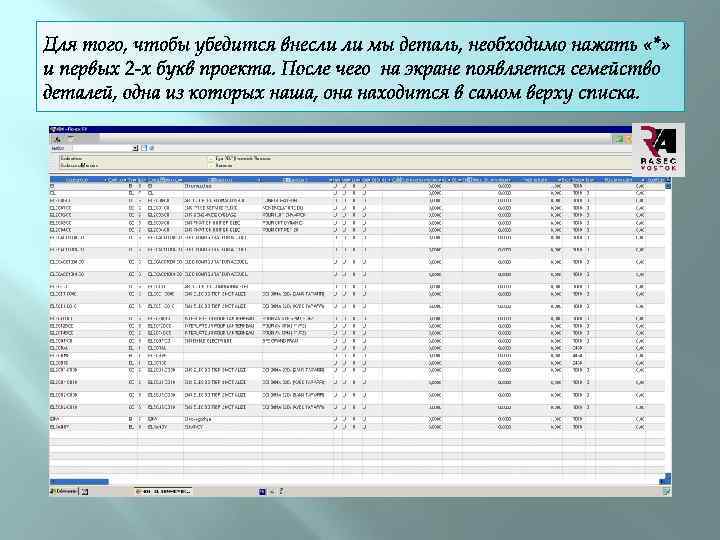Screen dimensions: 720x540
Task: Click the yellow icon at the toolbar's right end
Action: [x=629, y=139]
